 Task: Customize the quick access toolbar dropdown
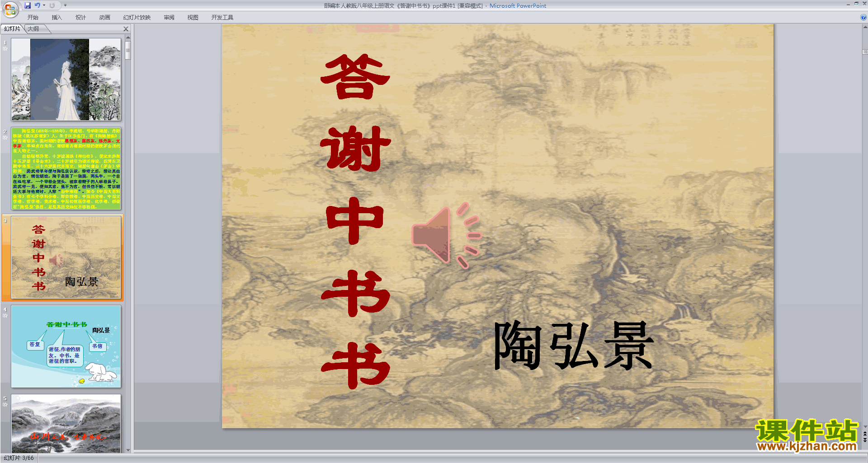[65, 5]
